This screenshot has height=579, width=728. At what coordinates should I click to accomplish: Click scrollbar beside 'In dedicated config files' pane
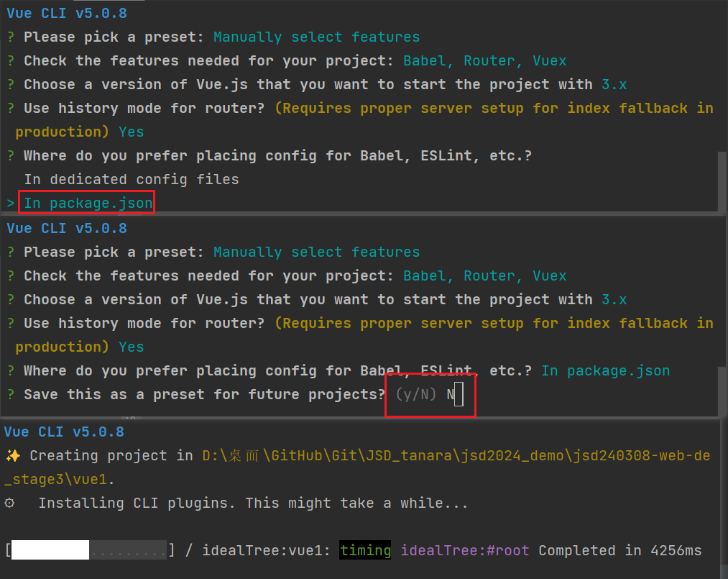(722, 182)
